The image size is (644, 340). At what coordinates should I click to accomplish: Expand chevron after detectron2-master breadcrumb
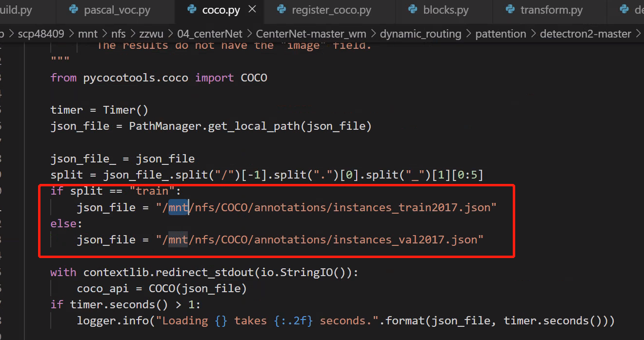pyautogui.click(x=638, y=34)
